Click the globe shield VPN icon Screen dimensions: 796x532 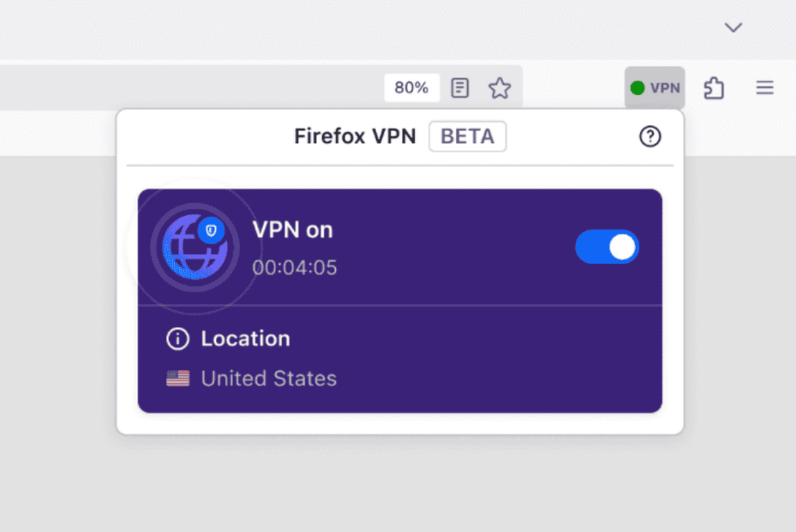tap(195, 247)
